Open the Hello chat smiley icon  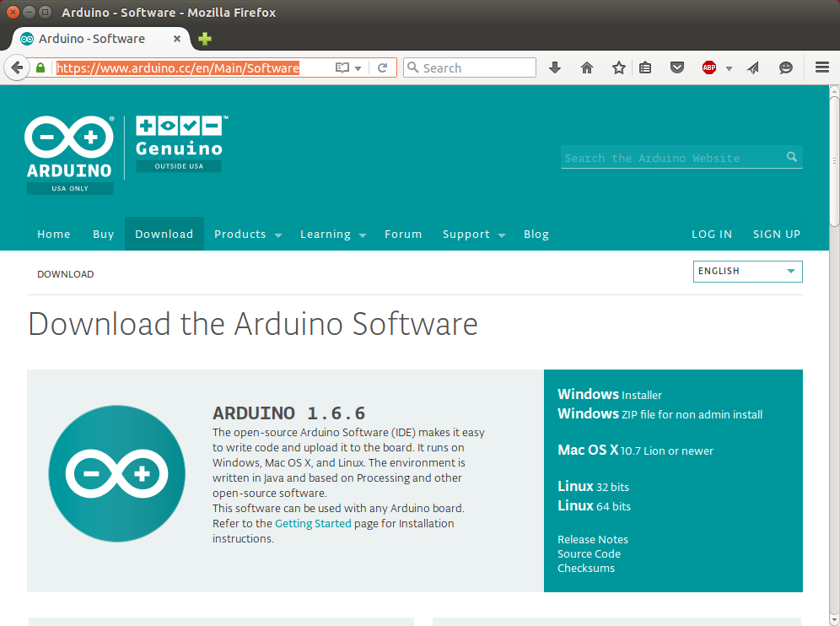(786, 67)
